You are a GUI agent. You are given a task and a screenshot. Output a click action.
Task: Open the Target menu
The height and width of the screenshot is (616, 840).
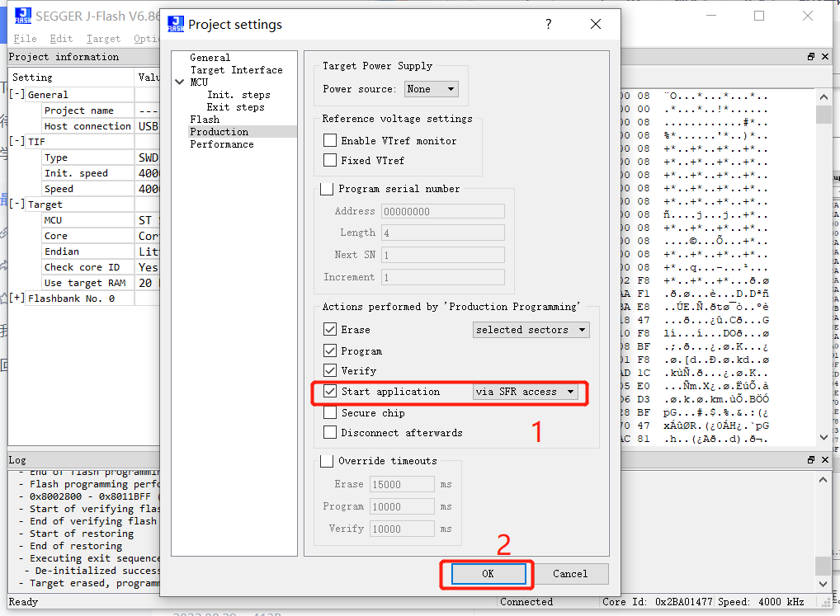(103, 39)
